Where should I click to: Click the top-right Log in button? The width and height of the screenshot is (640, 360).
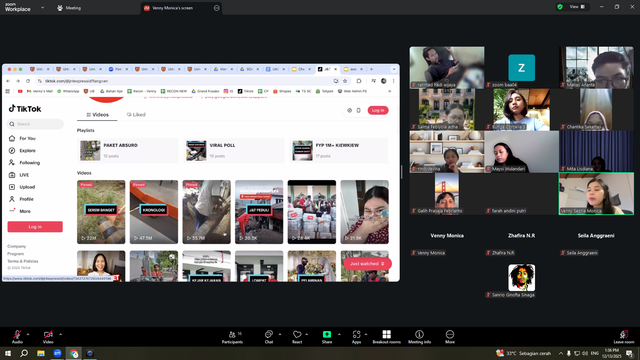pyautogui.click(x=378, y=110)
